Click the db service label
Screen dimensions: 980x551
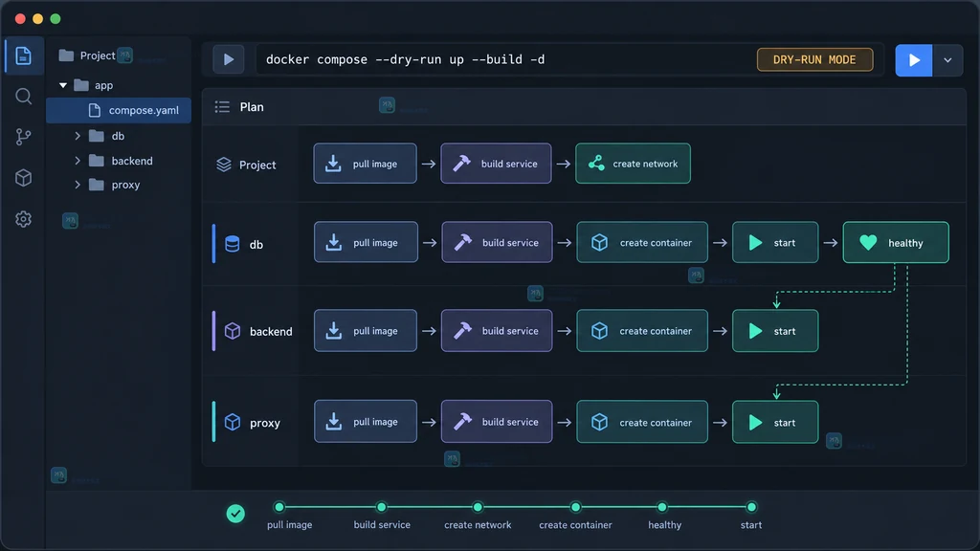(x=256, y=244)
